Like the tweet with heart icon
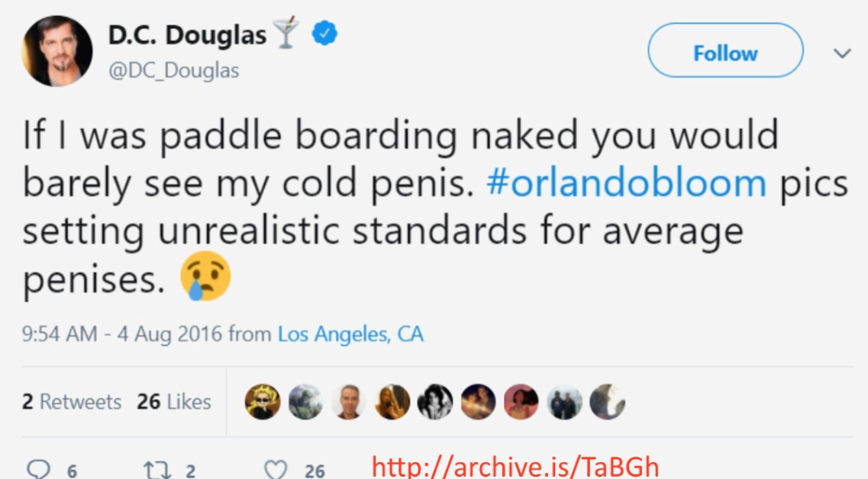 275,470
